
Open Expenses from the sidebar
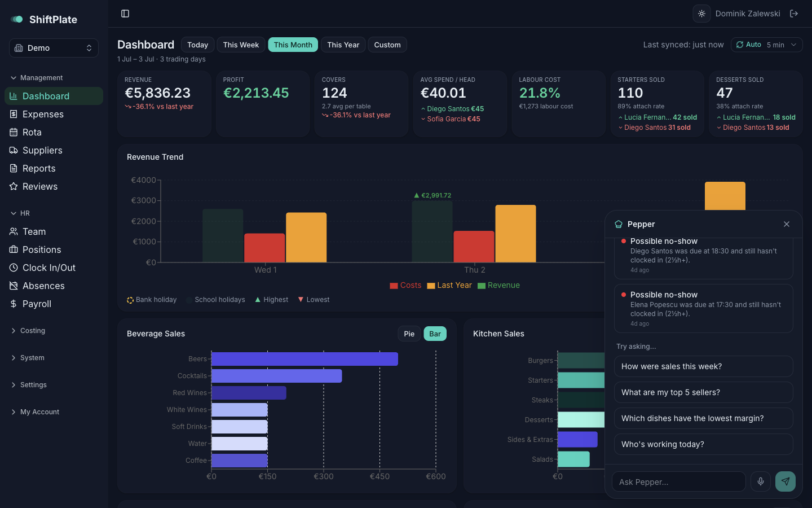coord(54,114)
